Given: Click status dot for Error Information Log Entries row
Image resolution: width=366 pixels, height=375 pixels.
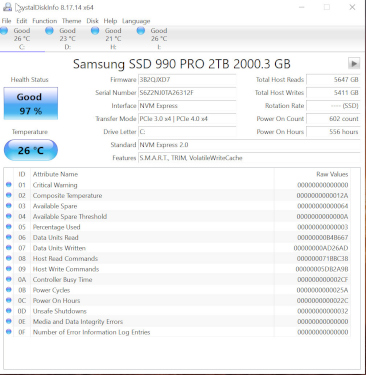Looking at the screenshot, I should (x=9, y=331).
